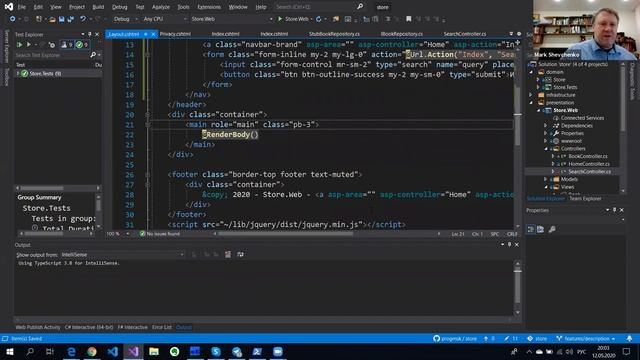Click the GitHub repository status bar item
This screenshot has height=360, width=640.
[454, 338]
